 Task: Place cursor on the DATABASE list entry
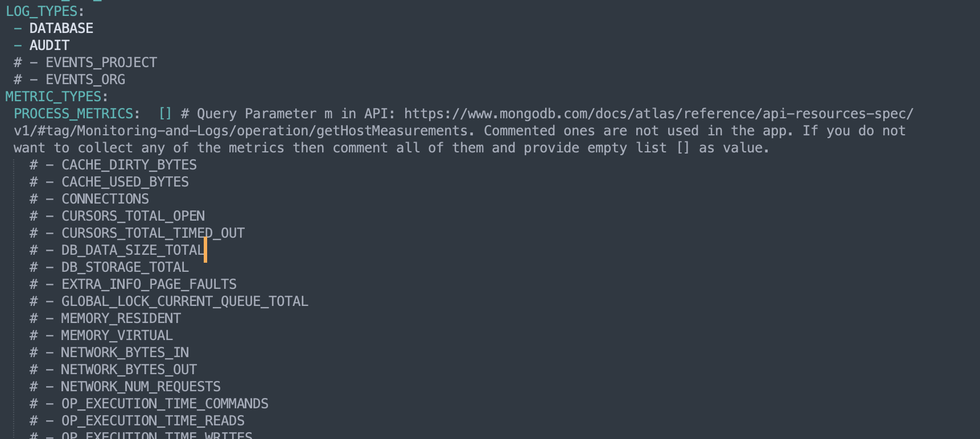click(x=61, y=28)
